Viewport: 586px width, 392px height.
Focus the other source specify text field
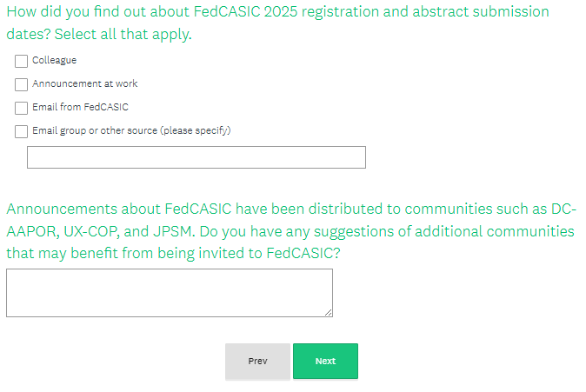(x=196, y=157)
